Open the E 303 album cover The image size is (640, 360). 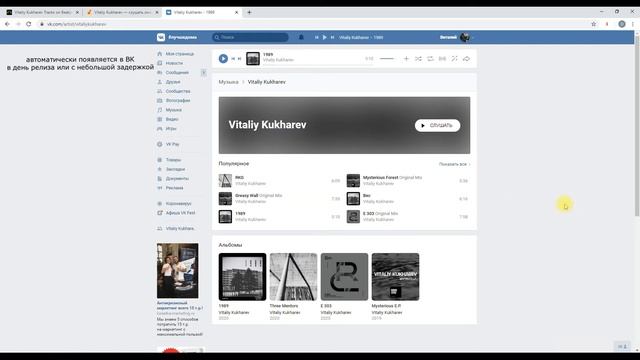[x=344, y=277]
